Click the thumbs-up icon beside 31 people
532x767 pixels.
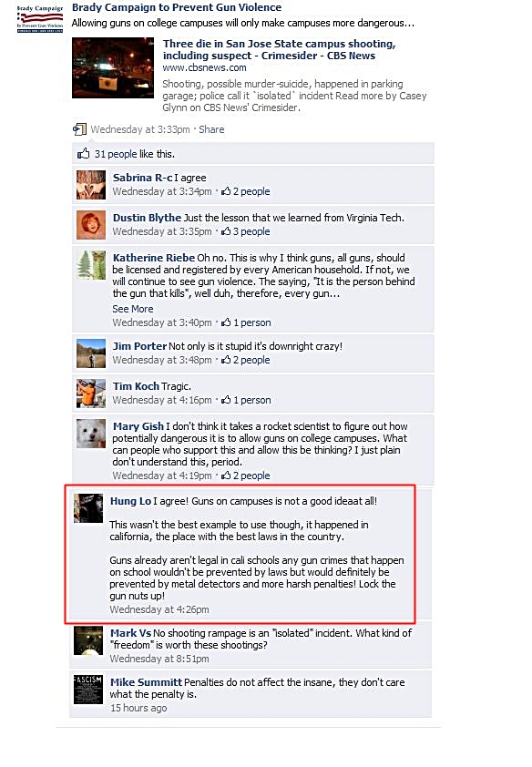coord(83,154)
